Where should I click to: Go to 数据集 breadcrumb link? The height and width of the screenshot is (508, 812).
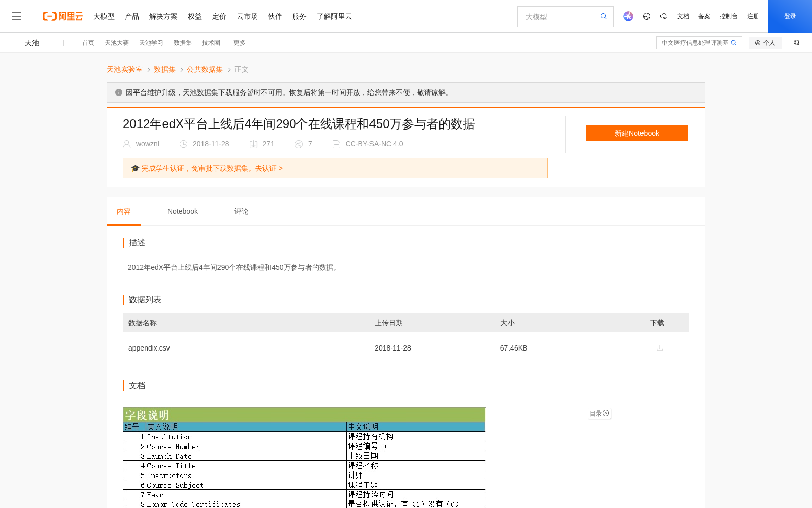point(164,69)
